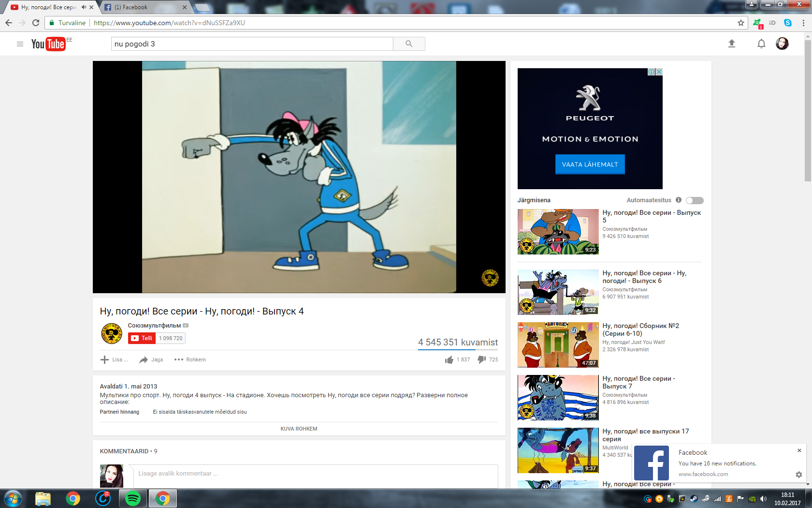Open the account avatar menu
The height and width of the screenshot is (508, 812).
pos(782,44)
